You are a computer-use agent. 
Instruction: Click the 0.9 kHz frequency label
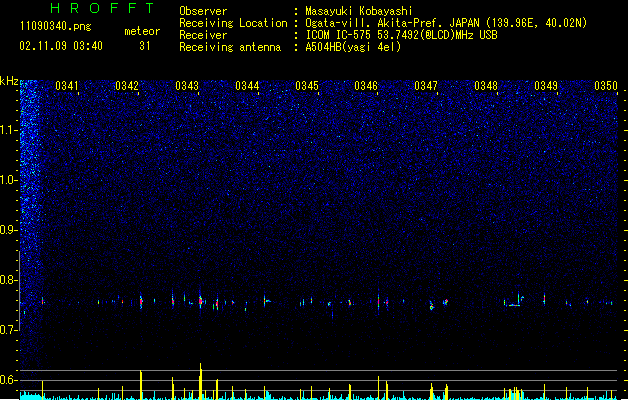pos(8,230)
